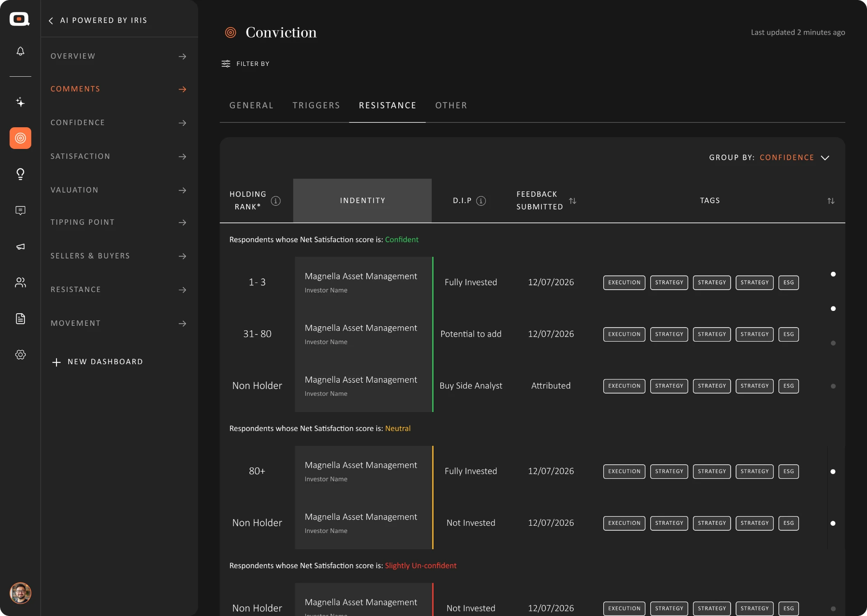Click the Confident group label
Image resolution: width=867 pixels, height=616 pixels.
pos(401,240)
